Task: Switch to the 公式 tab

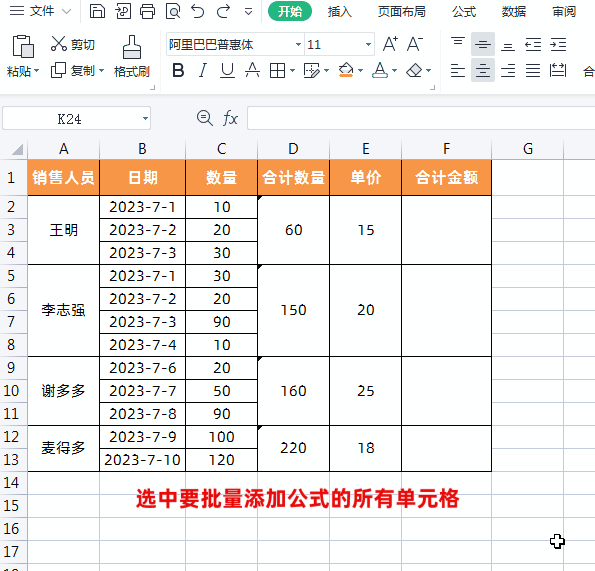Action: [464, 11]
